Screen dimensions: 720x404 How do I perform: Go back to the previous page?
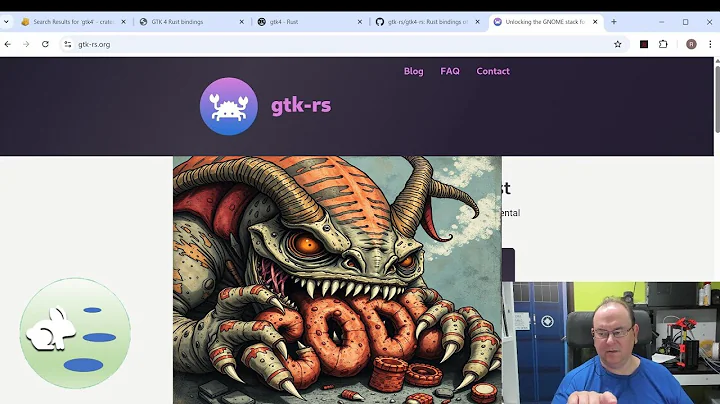tap(8, 44)
